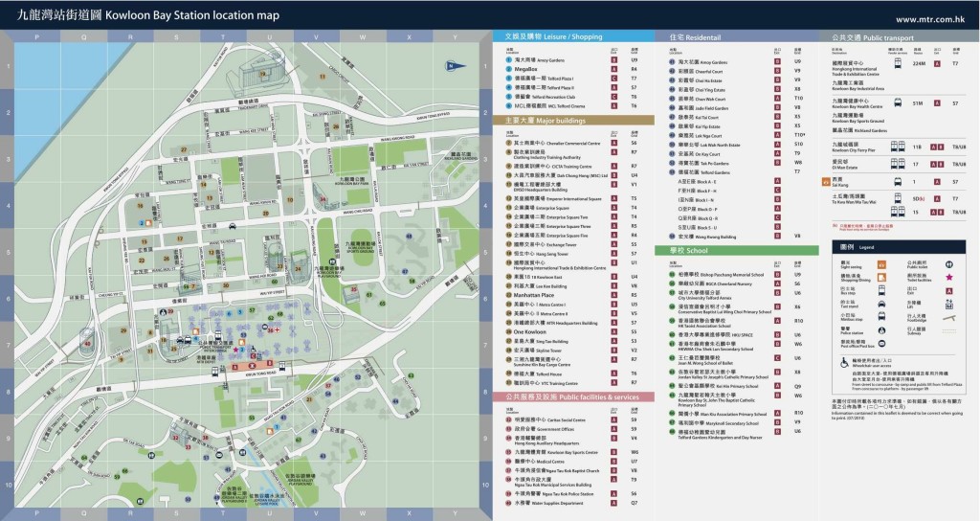Click the Wang Kwong Building entry
Screen dimensions: 980x521
point(707,237)
